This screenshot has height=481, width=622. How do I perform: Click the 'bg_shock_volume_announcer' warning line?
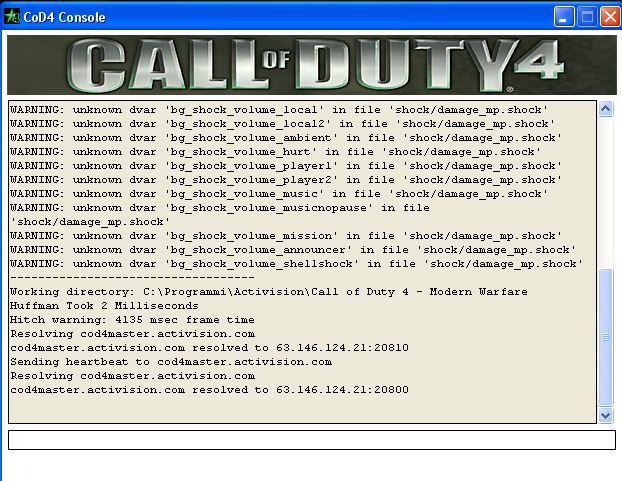pos(293,250)
